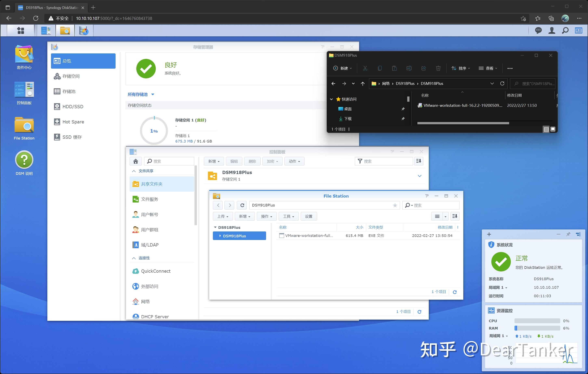Click sort icon in Control Panel shared folders
The height and width of the screenshot is (374, 588).
click(419, 161)
